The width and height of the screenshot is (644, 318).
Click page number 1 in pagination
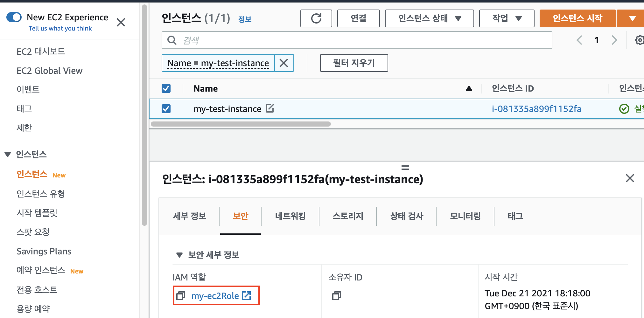point(597,40)
